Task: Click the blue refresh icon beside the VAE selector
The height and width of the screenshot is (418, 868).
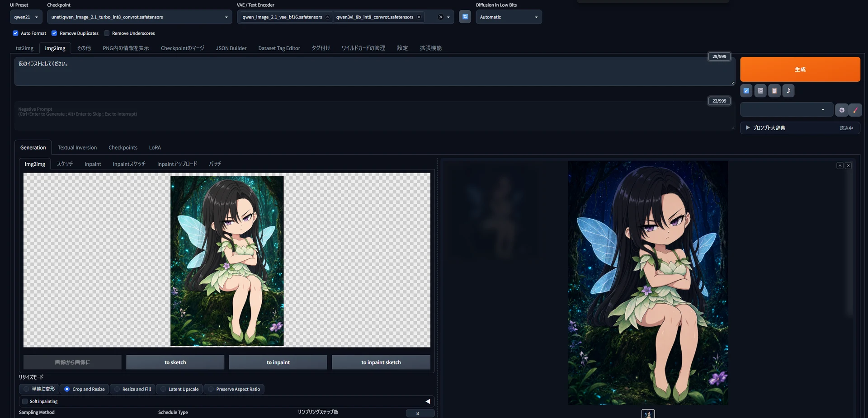Action: point(465,17)
